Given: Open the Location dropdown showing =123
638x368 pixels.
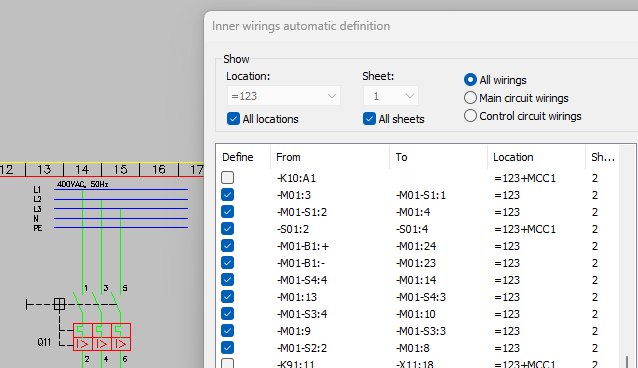Looking at the screenshot, I should pyautogui.click(x=284, y=96).
